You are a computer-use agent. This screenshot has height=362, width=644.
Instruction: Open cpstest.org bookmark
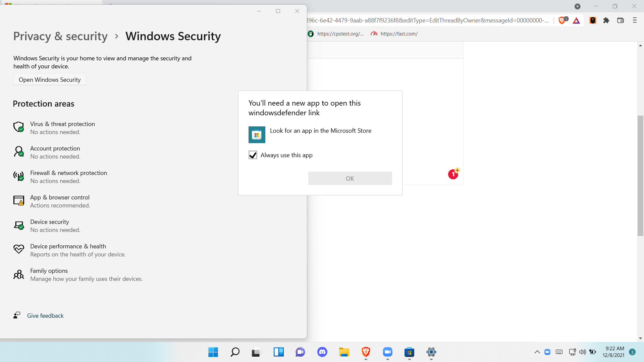[336, 34]
